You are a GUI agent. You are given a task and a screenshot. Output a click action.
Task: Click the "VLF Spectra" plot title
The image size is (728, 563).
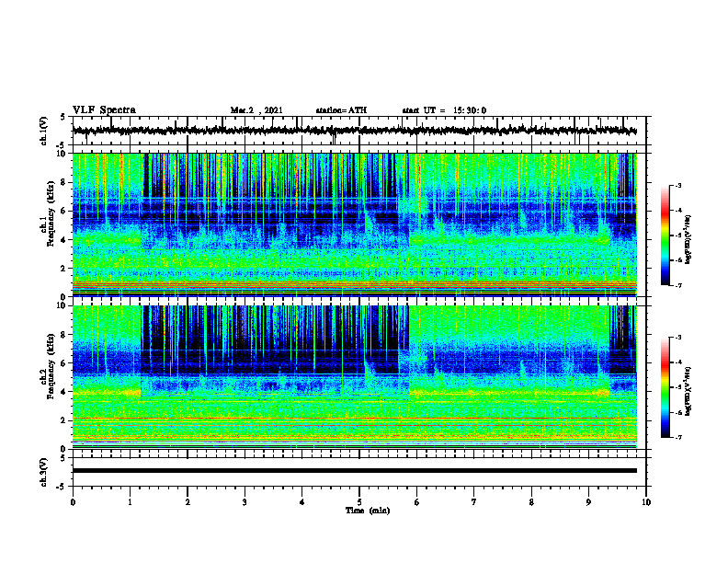tap(104, 110)
